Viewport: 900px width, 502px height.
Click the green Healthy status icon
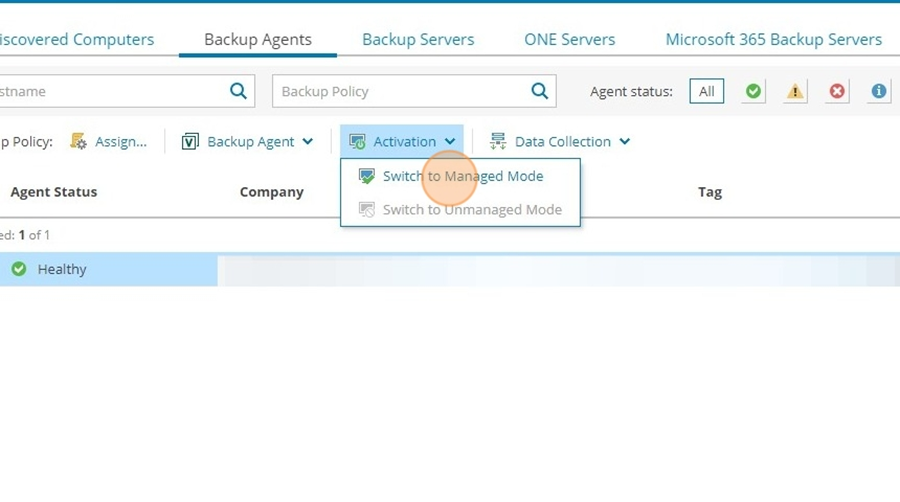point(19,268)
